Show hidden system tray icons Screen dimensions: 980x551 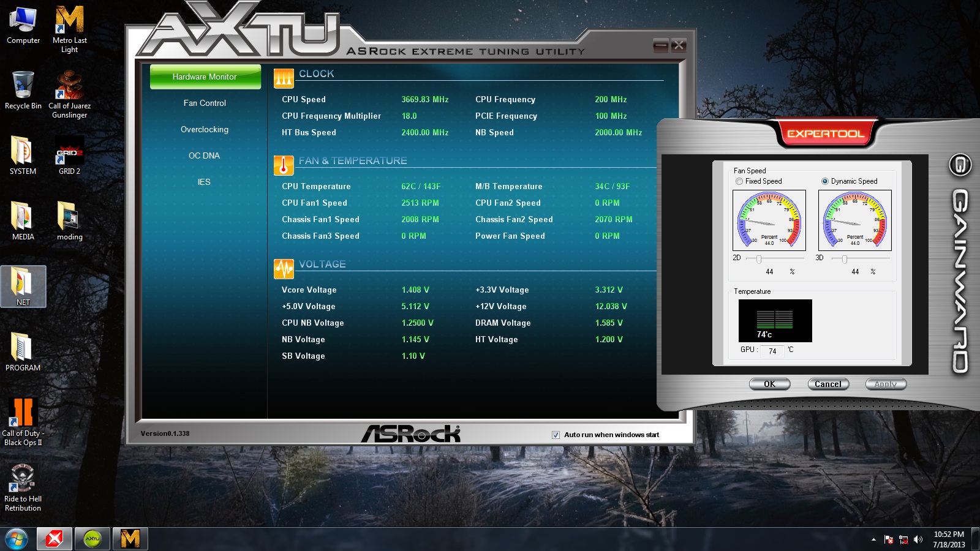873,539
